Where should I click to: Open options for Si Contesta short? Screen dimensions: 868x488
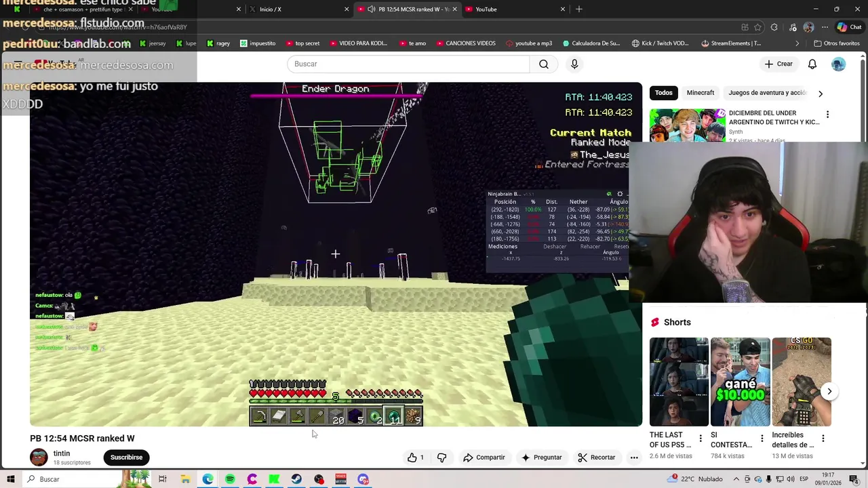click(x=762, y=439)
